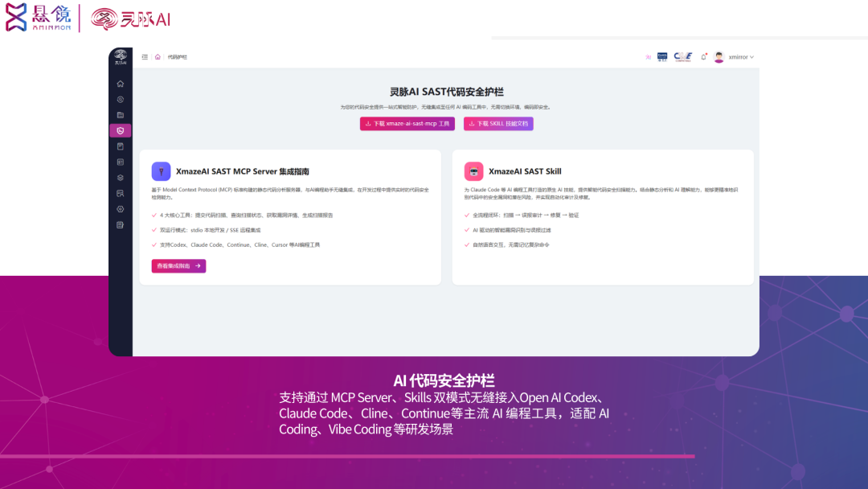Image resolution: width=868 pixels, height=489 pixels.
Task: Click the 灵脉AI brain logo atop the sidebar
Action: [x=120, y=56]
